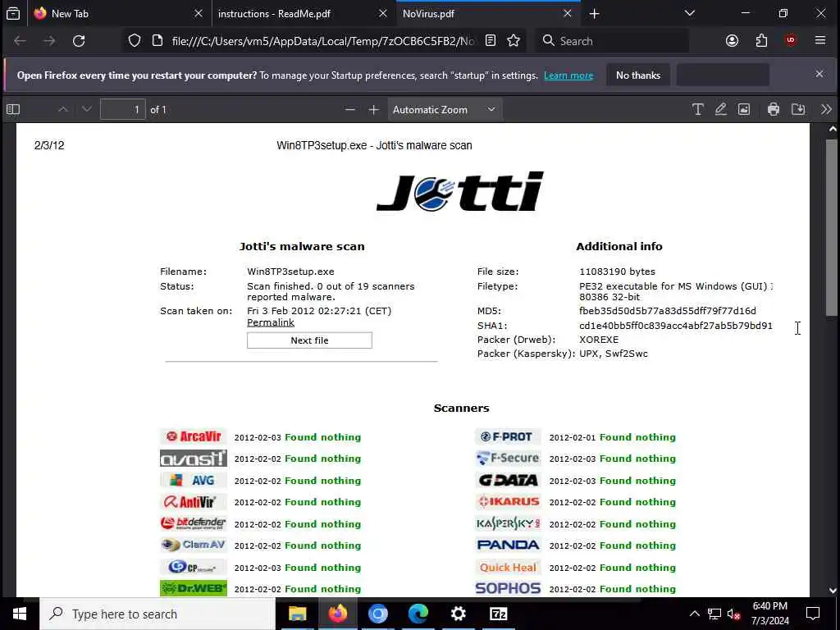The image size is (840, 630).
Task: Go to next PDF page arrow
Action: coord(87,109)
